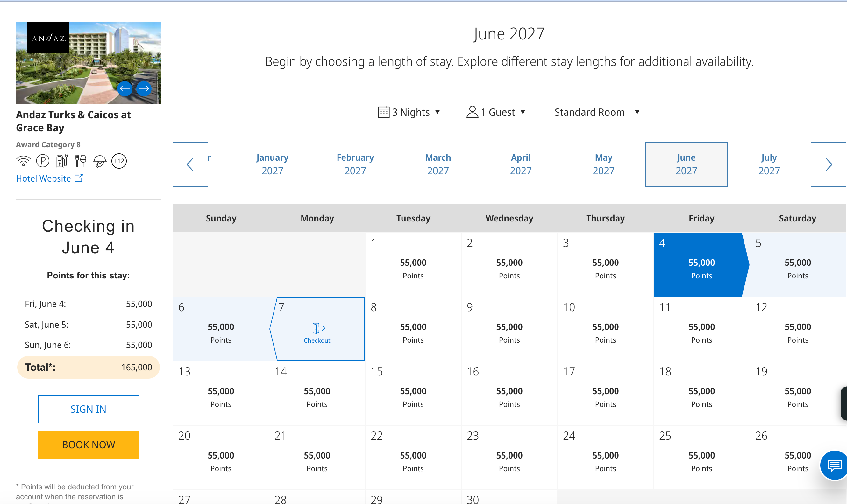Viewport: 847px width, 504px height.
Task: Click the guest person icon
Action: click(472, 112)
